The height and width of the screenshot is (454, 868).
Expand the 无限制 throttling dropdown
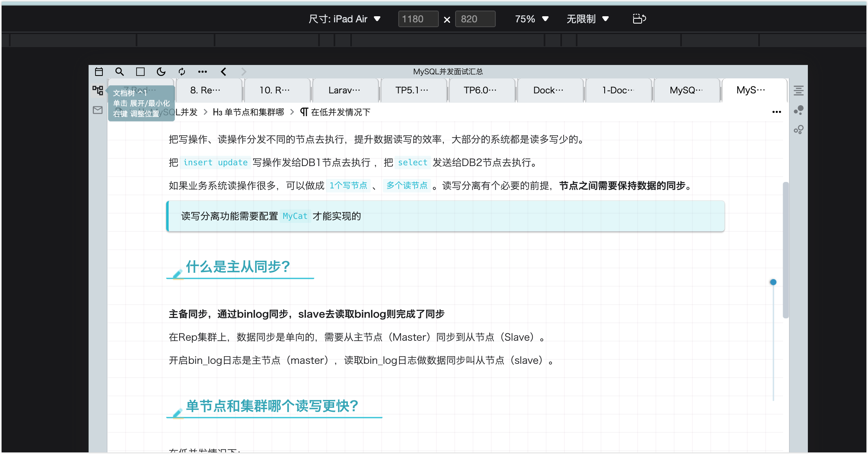[x=588, y=19]
